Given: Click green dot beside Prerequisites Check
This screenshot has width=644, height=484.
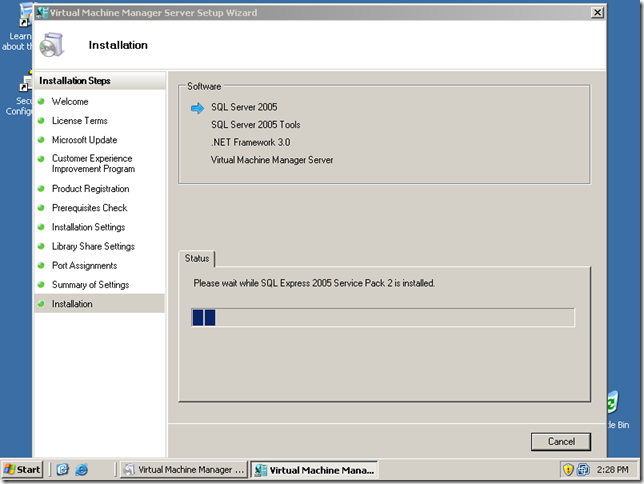Looking at the screenshot, I should coord(41,208).
